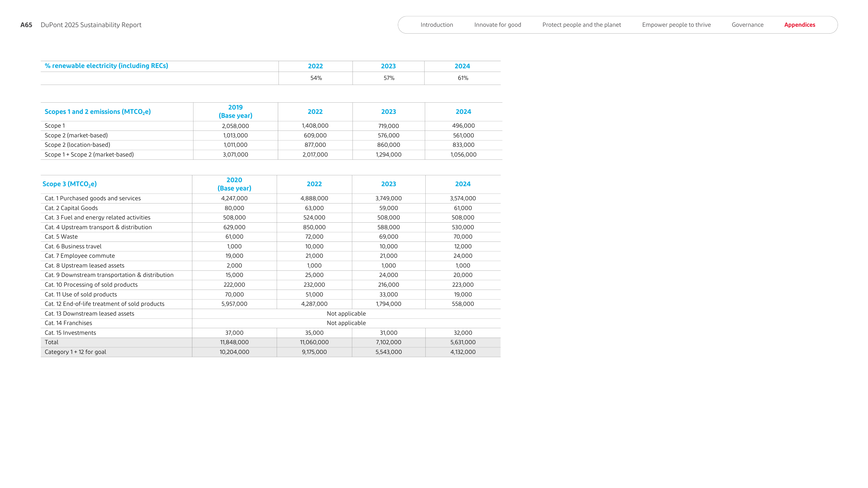Select value 4,888,000 for purchased goods
The height and width of the screenshot is (488, 868).
coord(314,198)
